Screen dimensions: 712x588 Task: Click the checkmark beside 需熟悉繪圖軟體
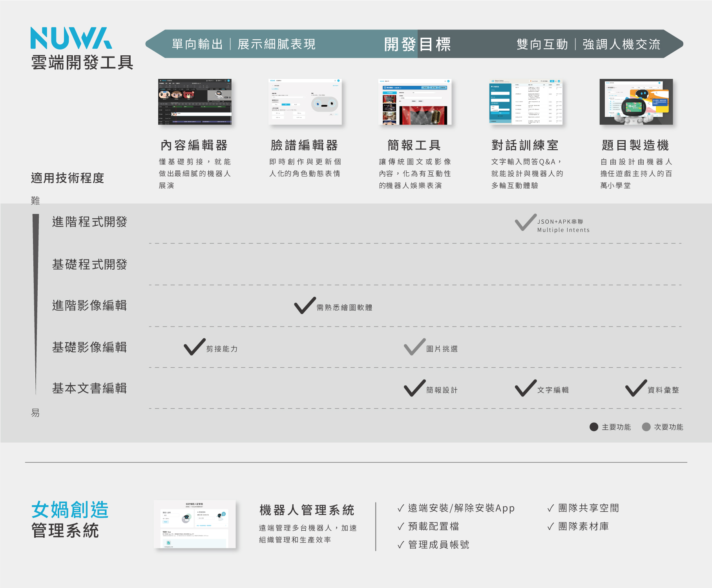pos(305,305)
